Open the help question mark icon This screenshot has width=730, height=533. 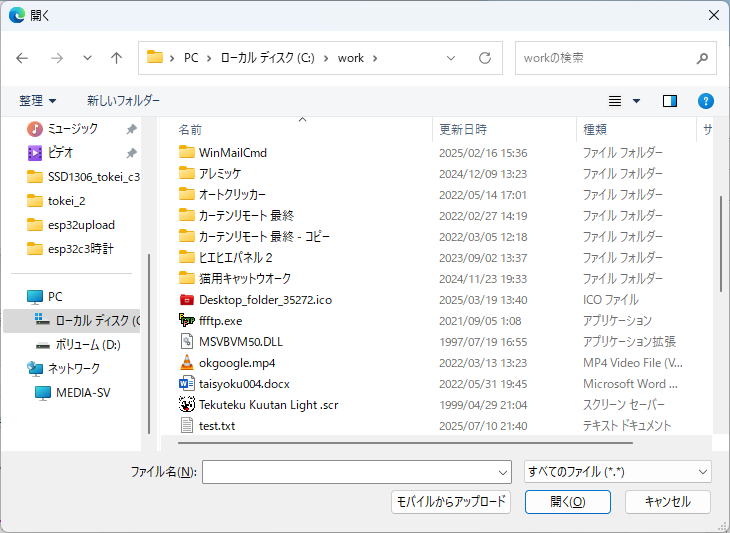[705, 101]
